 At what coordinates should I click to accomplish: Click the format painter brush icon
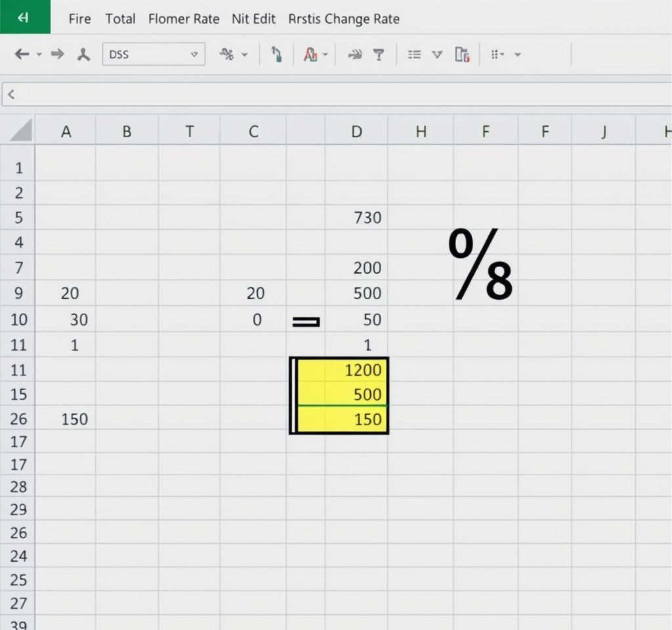click(277, 54)
